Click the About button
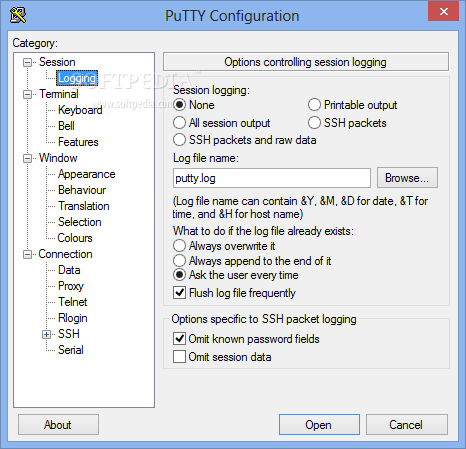The width and height of the screenshot is (466, 449). click(58, 425)
